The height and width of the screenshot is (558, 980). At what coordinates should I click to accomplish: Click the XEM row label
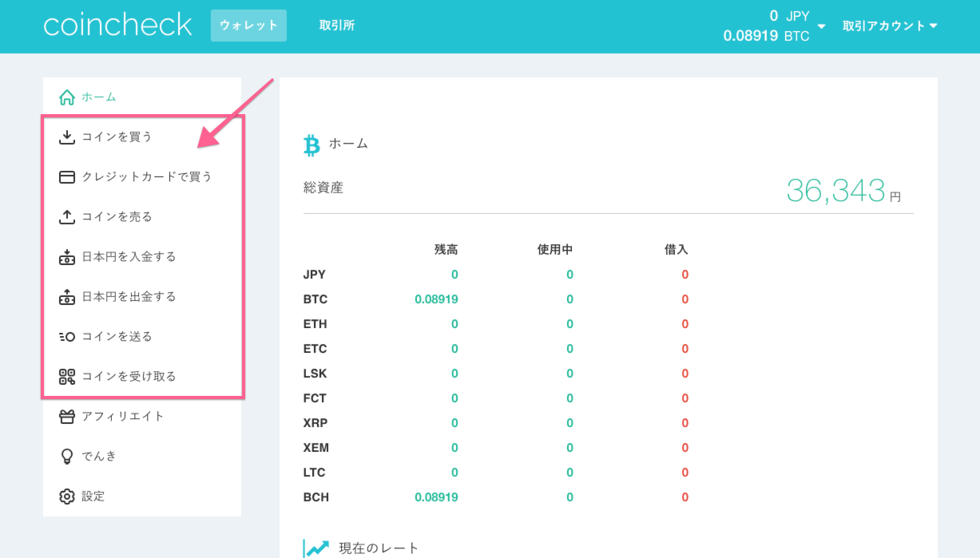(x=316, y=448)
